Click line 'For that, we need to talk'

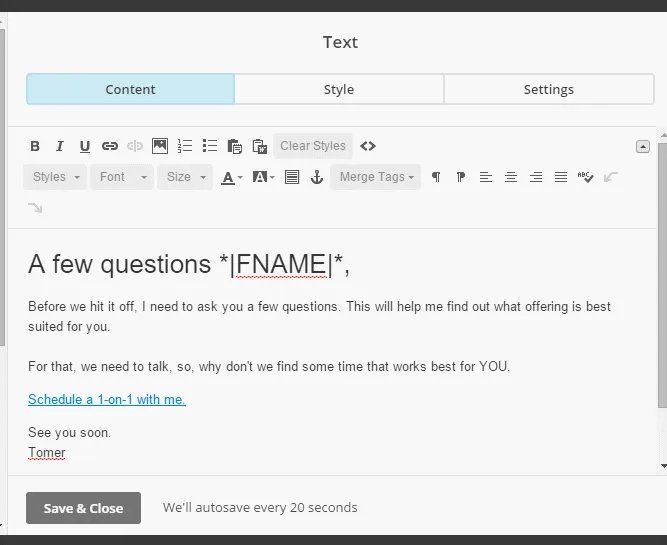tap(269, 366)
